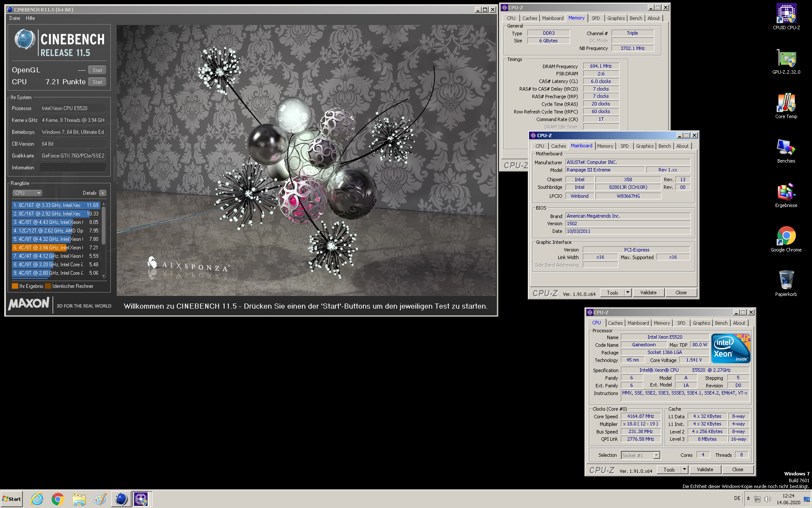Switch to SPD tab in Memory CPU-Z window
This screenshot has height=508, width=812.
click(x=595, y=18)
